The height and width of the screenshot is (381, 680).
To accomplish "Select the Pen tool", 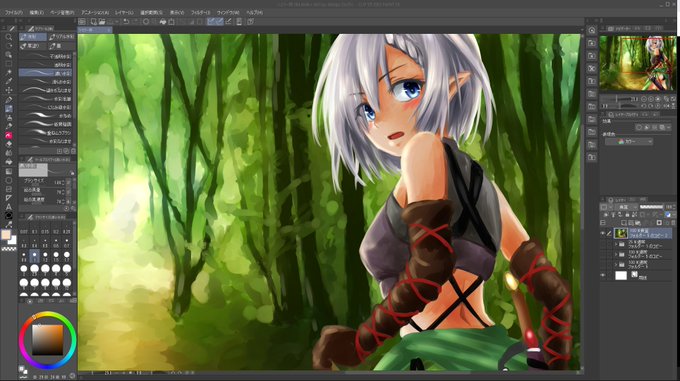I will (9, 100).
